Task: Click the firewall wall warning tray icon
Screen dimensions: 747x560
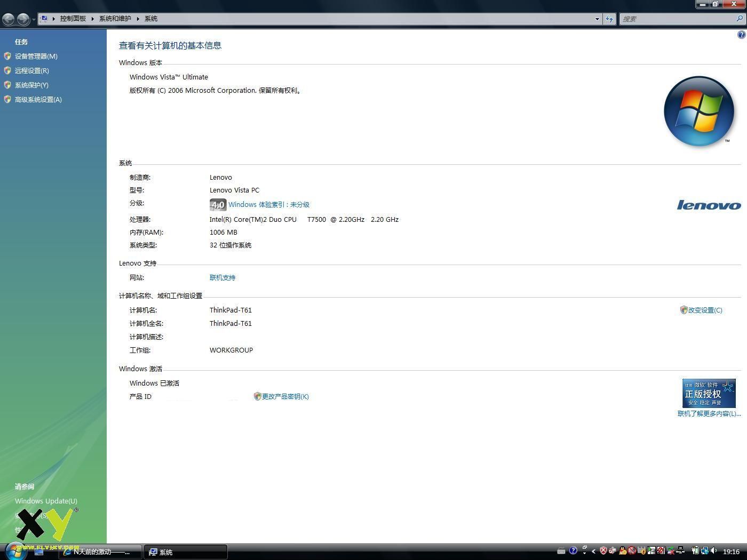Action: click(x=641, y=551)
